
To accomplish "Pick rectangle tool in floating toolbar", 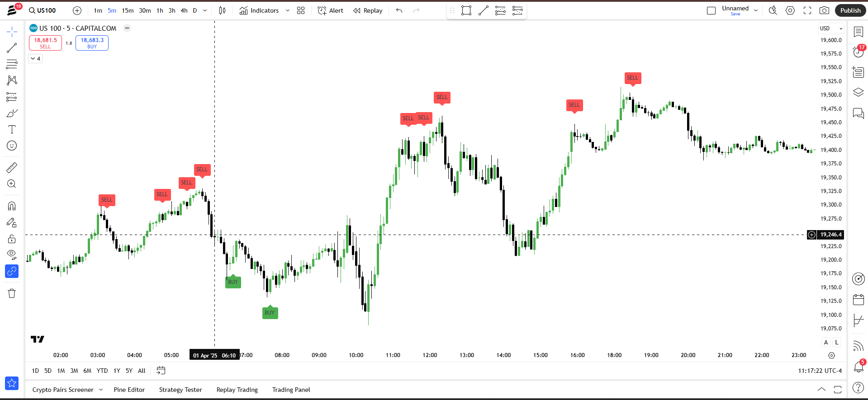I will 466,10.
